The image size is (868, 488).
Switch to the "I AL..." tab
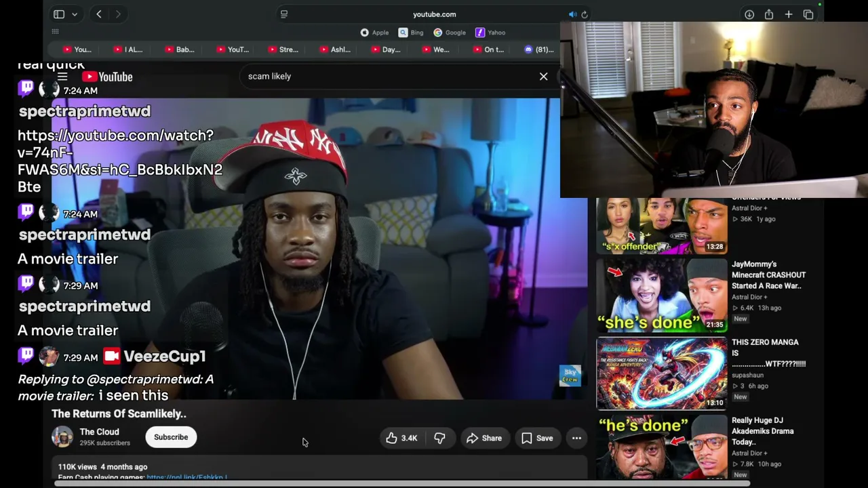click(x=128, y=49)
